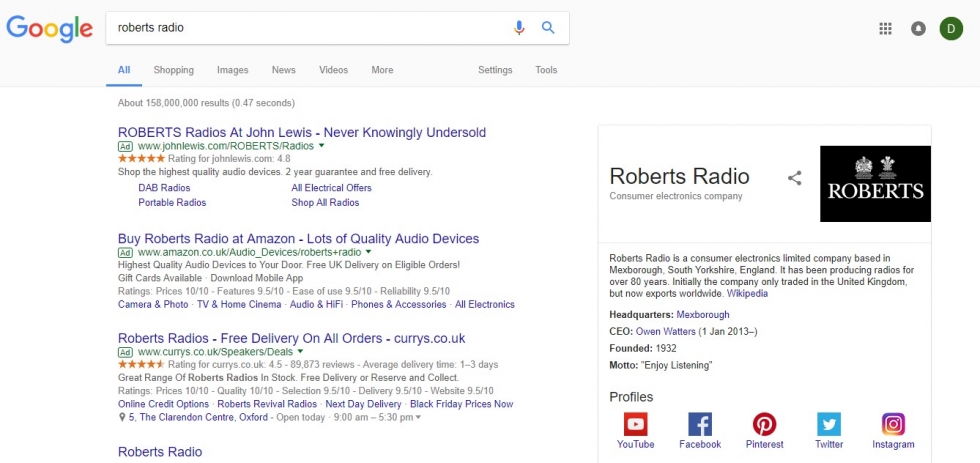Viewport: 980px width, 463px height.
Task: Open the 5, The Clarendon Centre, Oxford address
Action: point(198,417)
